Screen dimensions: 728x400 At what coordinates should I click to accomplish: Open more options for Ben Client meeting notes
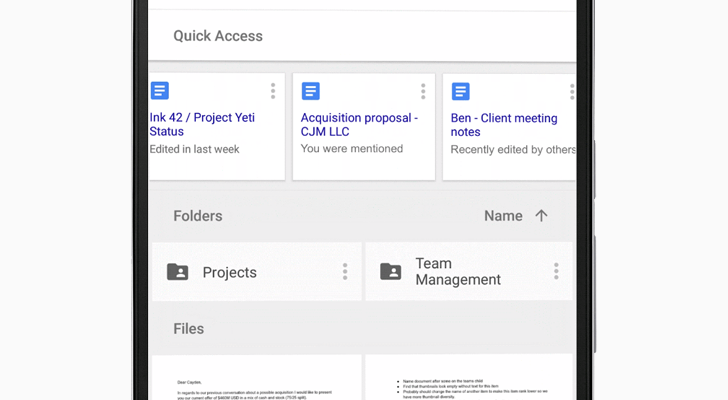click(x=572, y=91)
